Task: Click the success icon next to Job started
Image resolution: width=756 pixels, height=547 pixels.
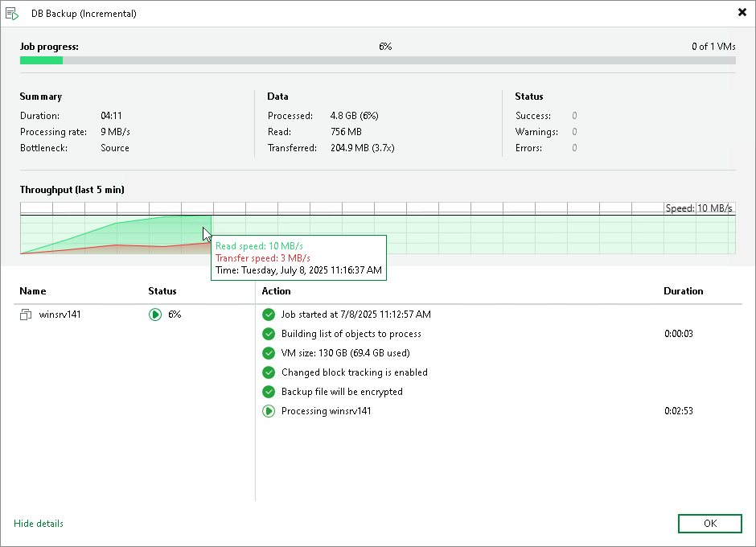Action: 269,315
